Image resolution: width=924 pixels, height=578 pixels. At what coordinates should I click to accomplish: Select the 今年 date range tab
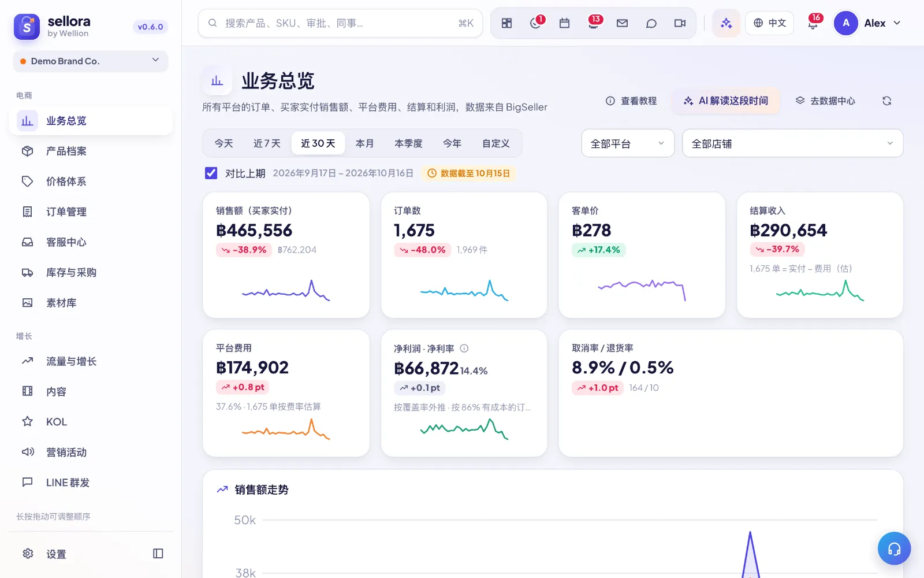point(452,143)
